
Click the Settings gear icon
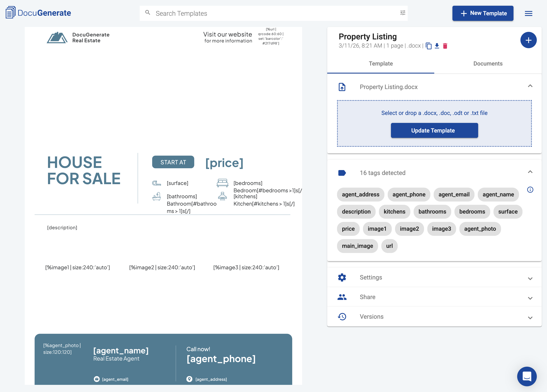point(342,277)
